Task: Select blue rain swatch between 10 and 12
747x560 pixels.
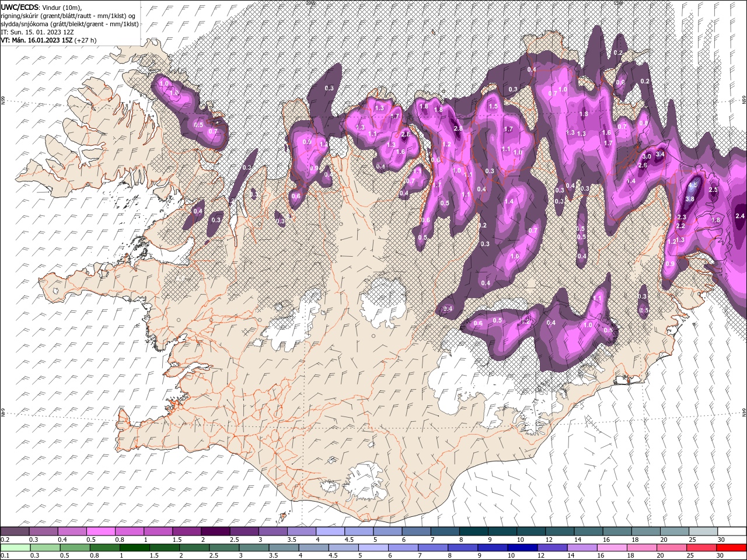Action: point(523,547)
